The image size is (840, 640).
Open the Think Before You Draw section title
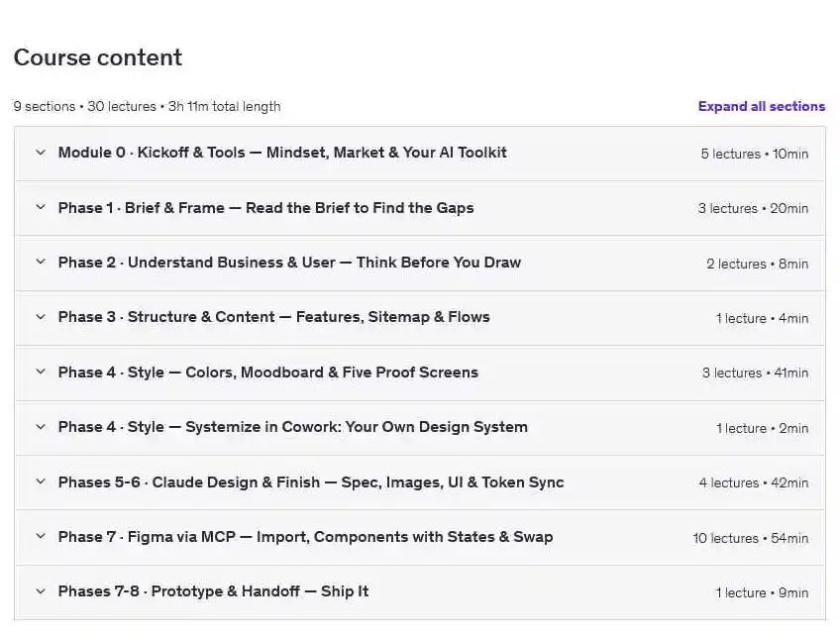click(x=289, y=263)
